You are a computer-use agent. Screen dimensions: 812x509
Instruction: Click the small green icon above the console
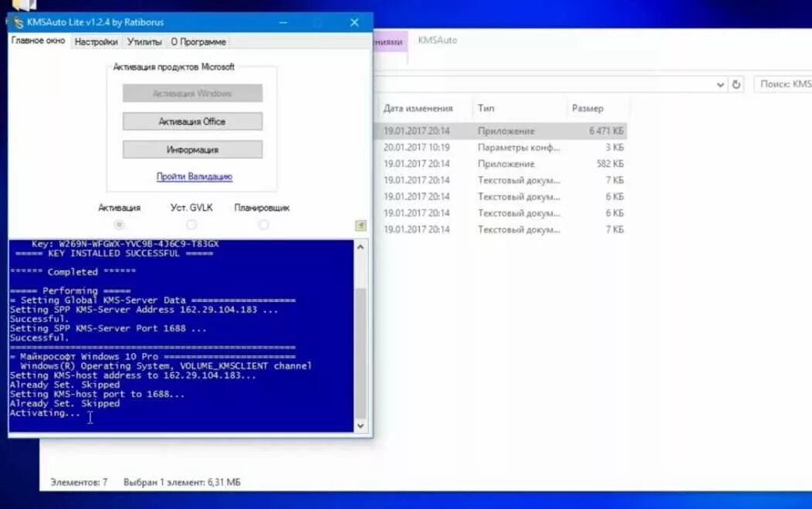click(x=360, y=225)
